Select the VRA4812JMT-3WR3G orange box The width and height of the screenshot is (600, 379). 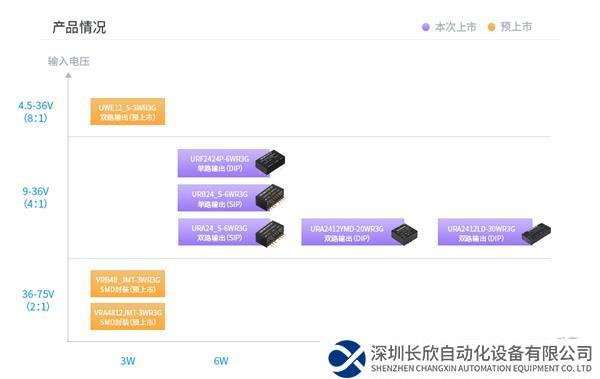[128, 317]
